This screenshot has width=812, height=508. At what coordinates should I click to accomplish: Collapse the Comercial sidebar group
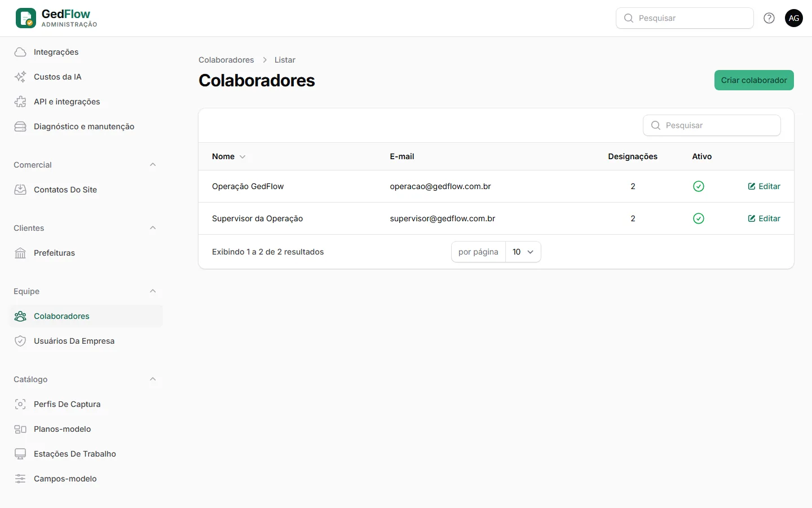click(x=153, y=165)
